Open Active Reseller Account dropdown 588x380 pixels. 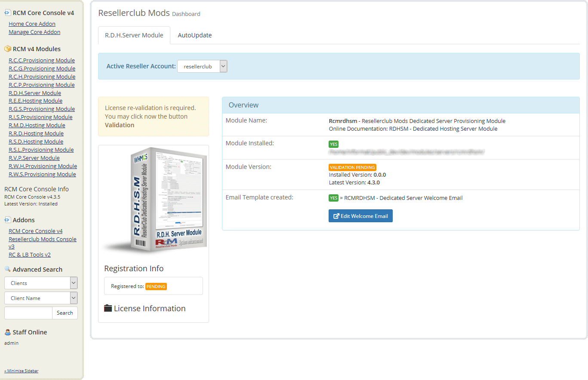click(x=202, y=66)
